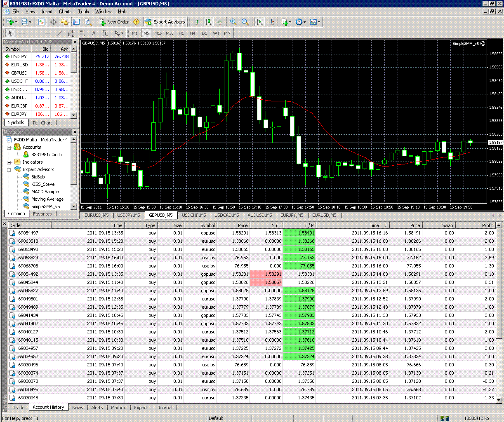
Task: Click the New Order button
Action: pyautogui.click(x=114, y=22)
